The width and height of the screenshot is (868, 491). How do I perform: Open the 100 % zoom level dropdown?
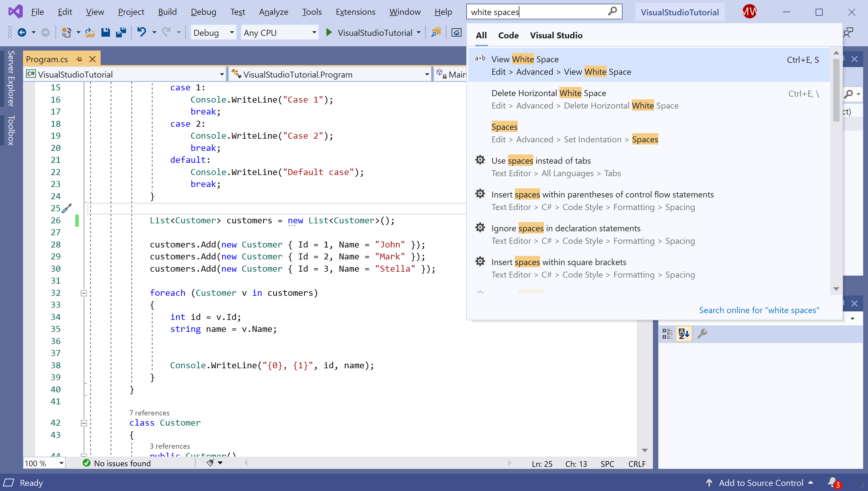tap(61, 463)
